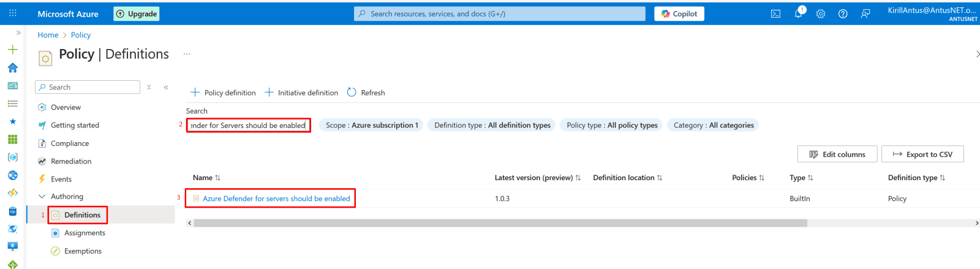
Task: Click the definitions search input field
Action: click(248, 126)
